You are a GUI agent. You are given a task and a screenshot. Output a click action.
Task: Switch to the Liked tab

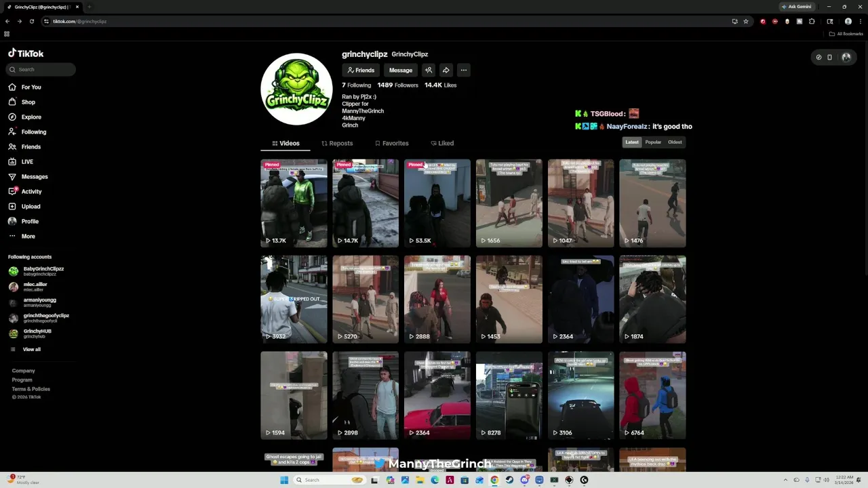pyautogui.click(x=442, y=143)
